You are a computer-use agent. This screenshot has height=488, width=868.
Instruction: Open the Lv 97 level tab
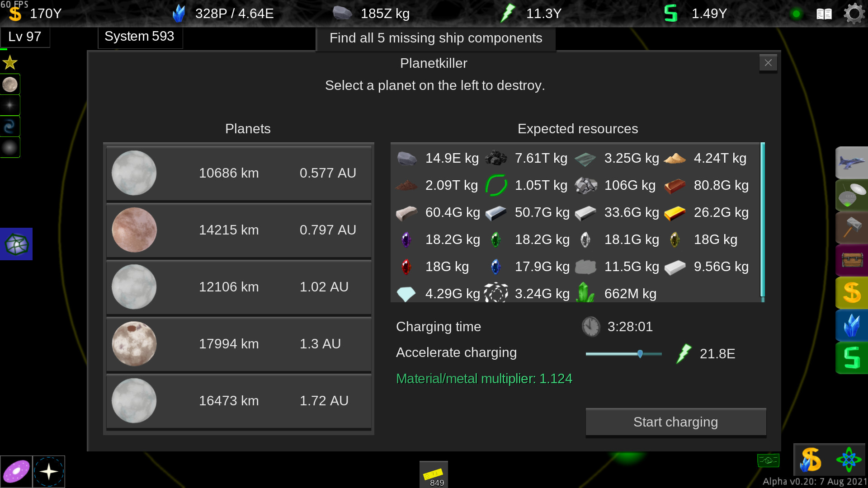coord(24,37)
